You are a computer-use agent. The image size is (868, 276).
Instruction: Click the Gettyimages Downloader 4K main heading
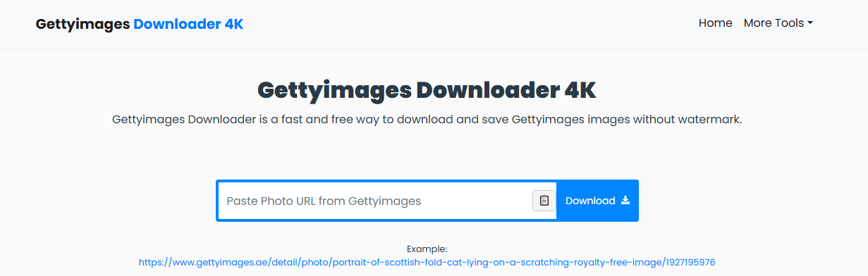(x=427, y=91)
